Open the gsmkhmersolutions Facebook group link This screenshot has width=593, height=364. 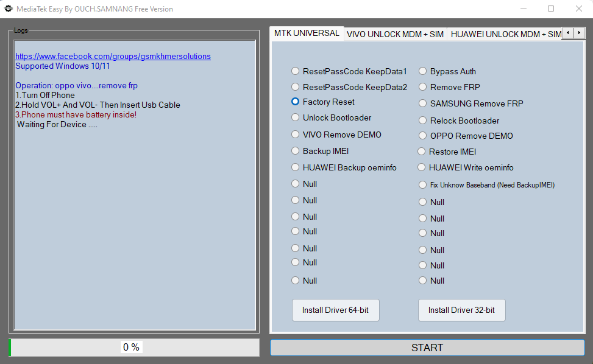(112, 55)
